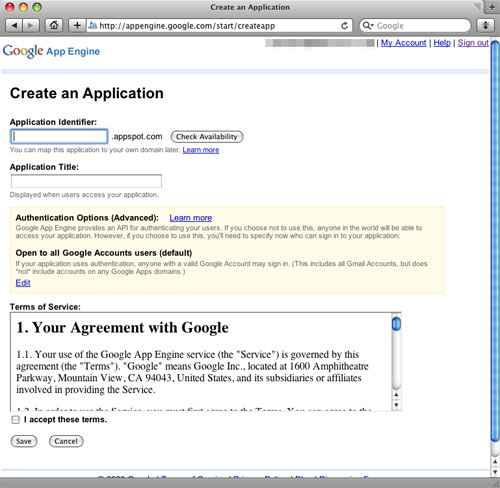Click the Terms of Service scroll-down arrow
Screen dimensions: 500x488
point(396,405)
